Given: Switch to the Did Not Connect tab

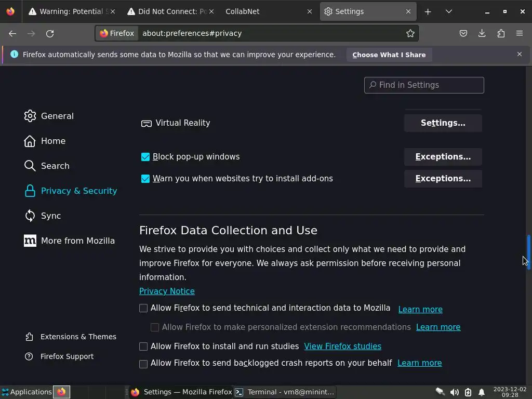Looking at the screenshot, I should [170, 11].
